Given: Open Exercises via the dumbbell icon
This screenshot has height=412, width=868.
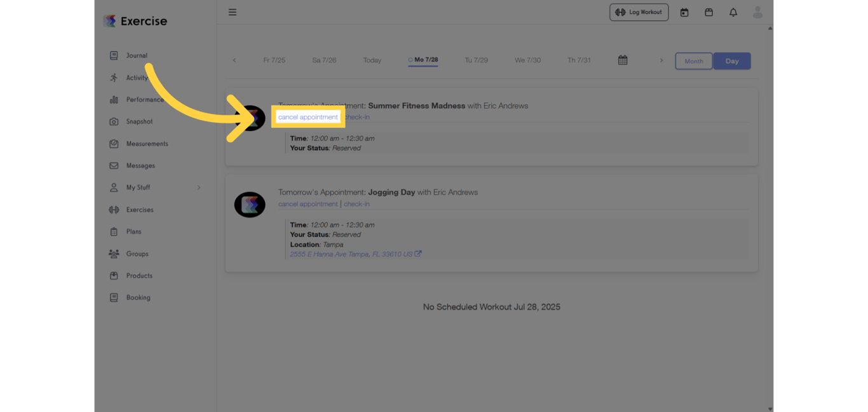Looking at the screenshot, I should [x=114, y=209].
